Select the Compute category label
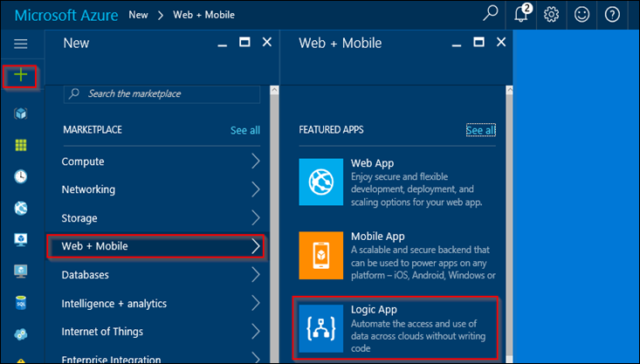 tap(83, 161)
